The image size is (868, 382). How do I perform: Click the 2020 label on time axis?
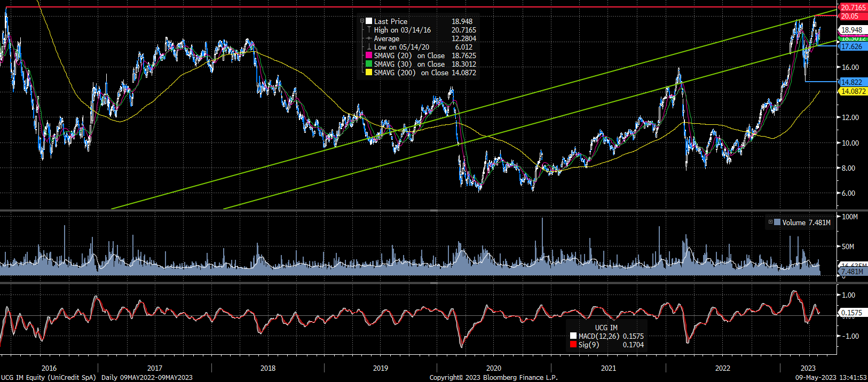[494, 368]
